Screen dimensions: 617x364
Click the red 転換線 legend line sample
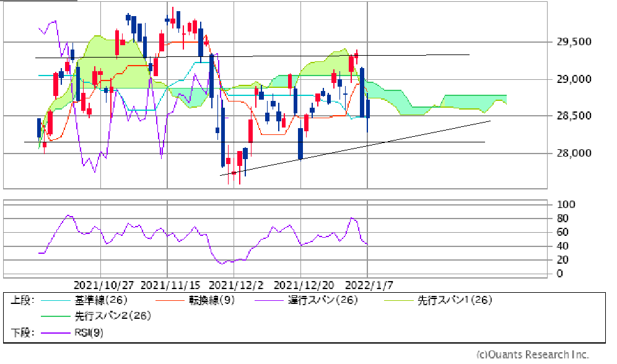pos(170,301)
